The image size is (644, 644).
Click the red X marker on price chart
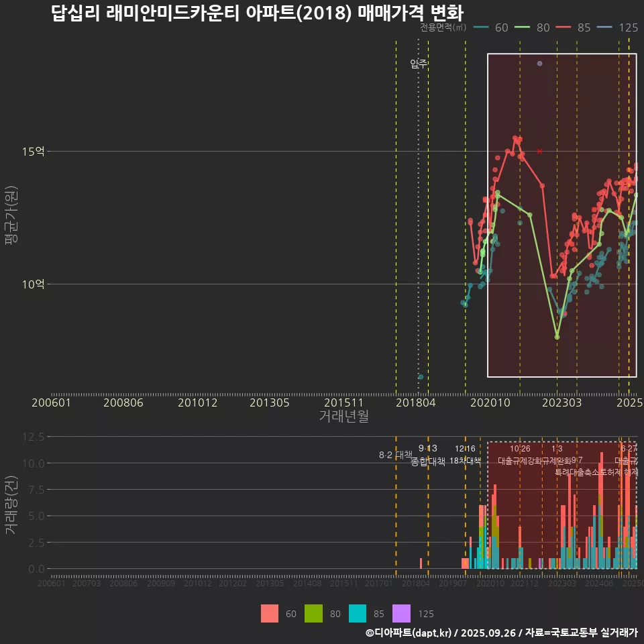(539, 151)
